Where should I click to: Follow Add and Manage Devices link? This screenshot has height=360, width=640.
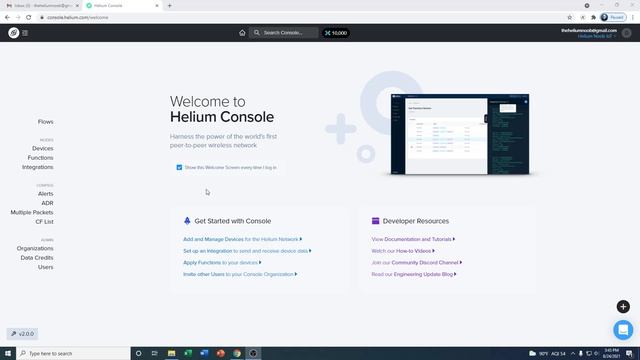pyautogui.click(x=242, y=239)
